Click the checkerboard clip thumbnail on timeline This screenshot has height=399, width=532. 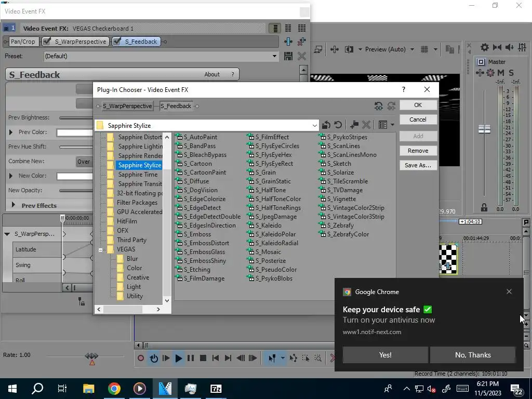448,259
